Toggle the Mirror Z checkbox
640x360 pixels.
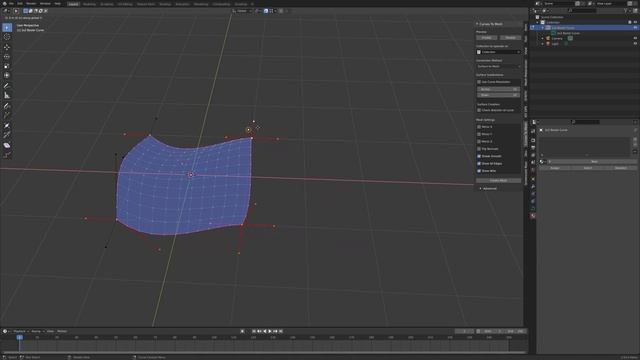tap(479, 142)
